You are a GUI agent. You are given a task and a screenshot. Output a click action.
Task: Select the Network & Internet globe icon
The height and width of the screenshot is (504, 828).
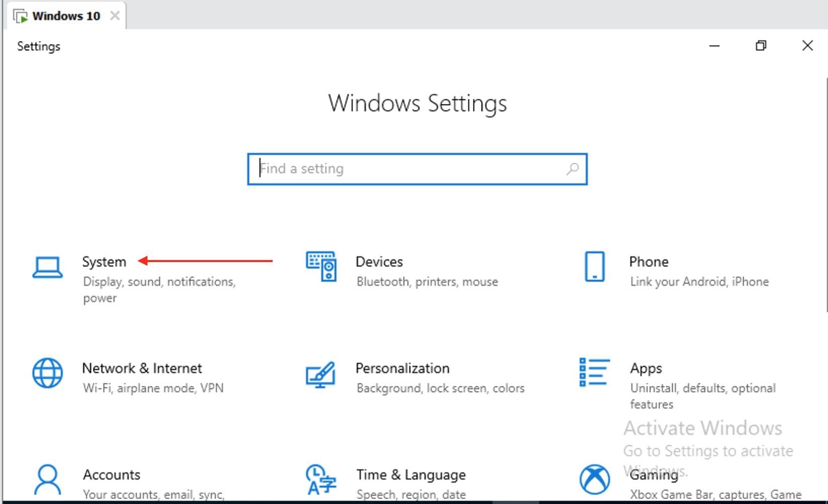(x=48, y=373)
